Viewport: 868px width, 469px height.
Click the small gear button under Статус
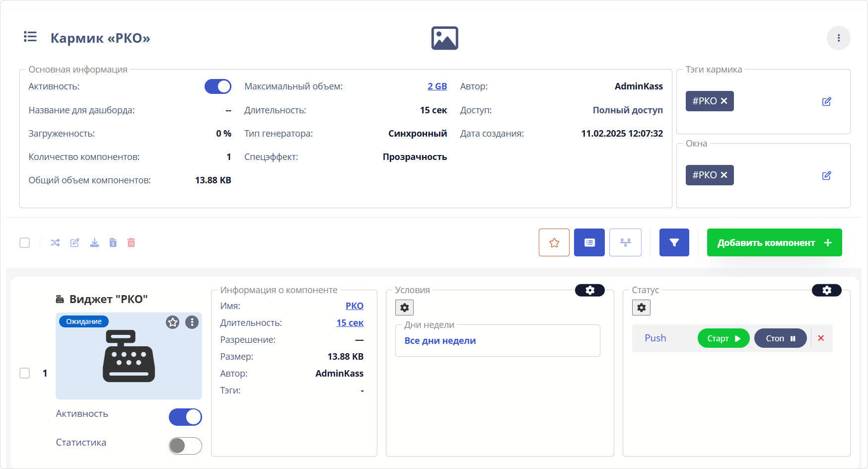pyautogui.click(x=641, y=308)
